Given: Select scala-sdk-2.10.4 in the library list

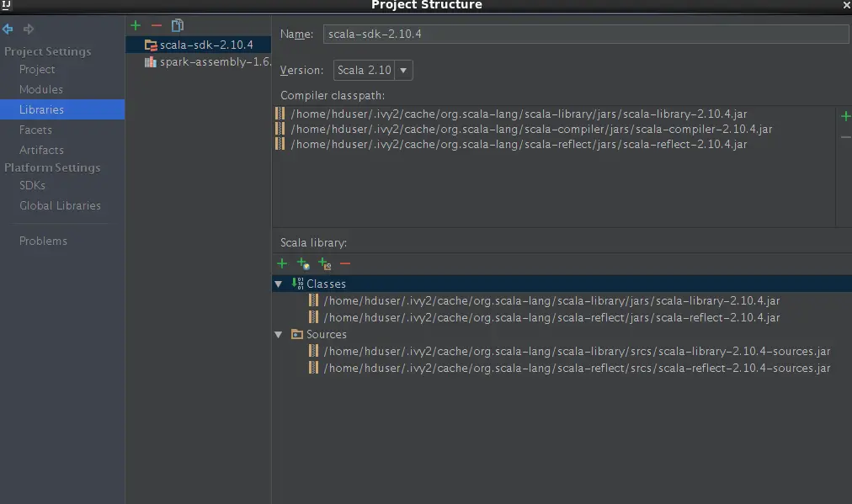Looking at the screenshot, I should [199, 45].
